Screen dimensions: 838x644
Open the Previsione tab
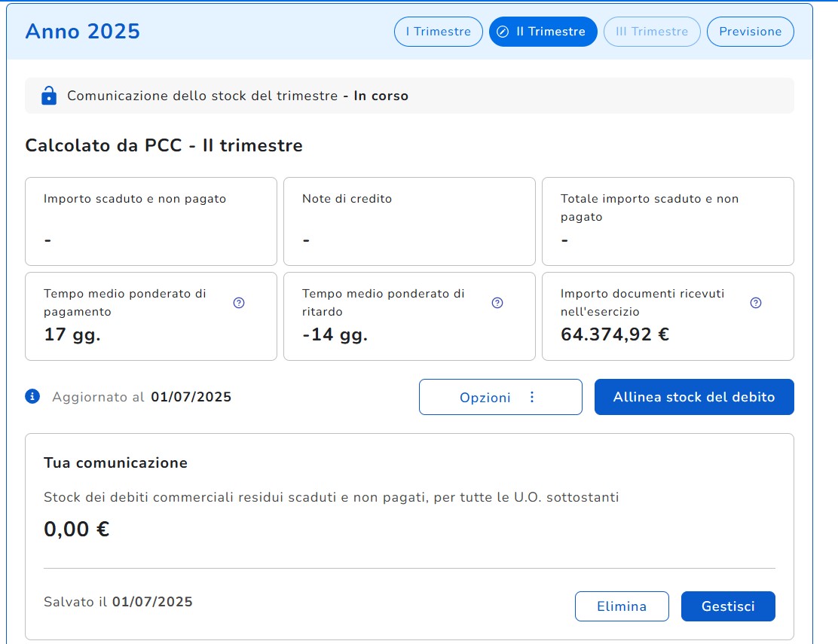pyautogui.click(x=750, y=32)
